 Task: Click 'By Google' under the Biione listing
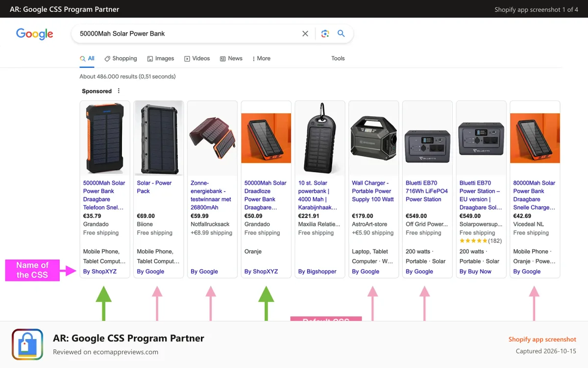tap(150, 271)
